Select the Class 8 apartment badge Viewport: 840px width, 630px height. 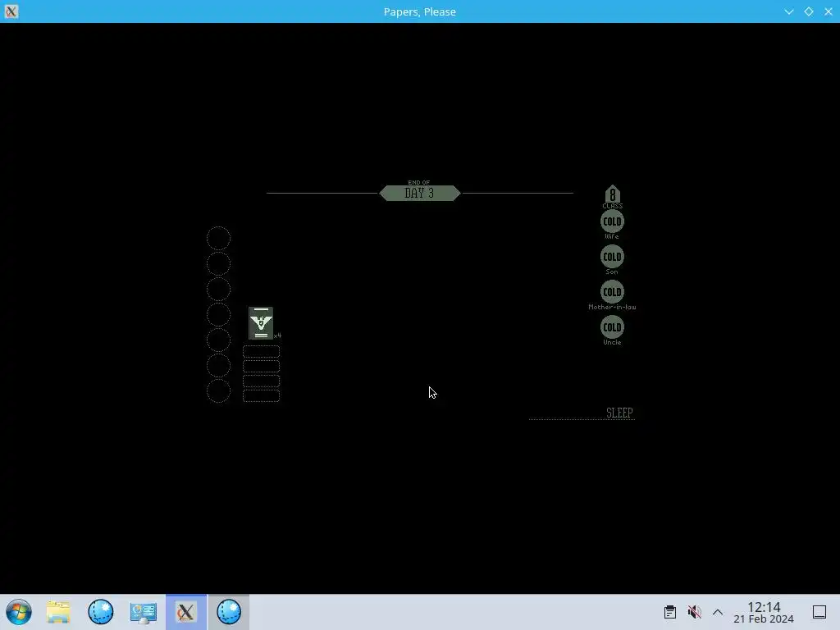pyautogui.click(x=612, y=197)
